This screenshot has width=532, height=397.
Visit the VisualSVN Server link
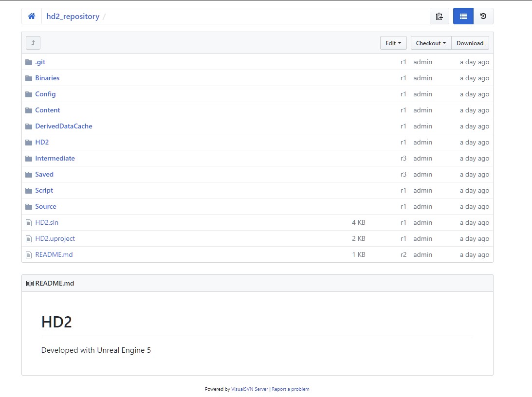250,389
